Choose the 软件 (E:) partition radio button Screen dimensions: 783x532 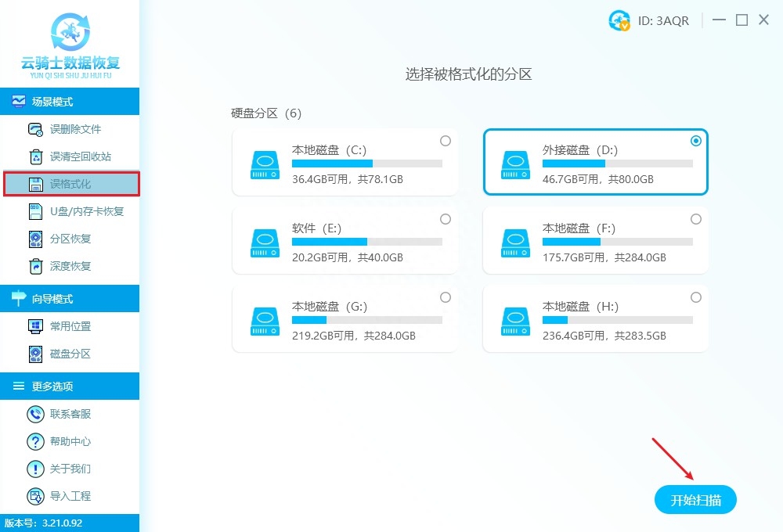tap(446, 219)
